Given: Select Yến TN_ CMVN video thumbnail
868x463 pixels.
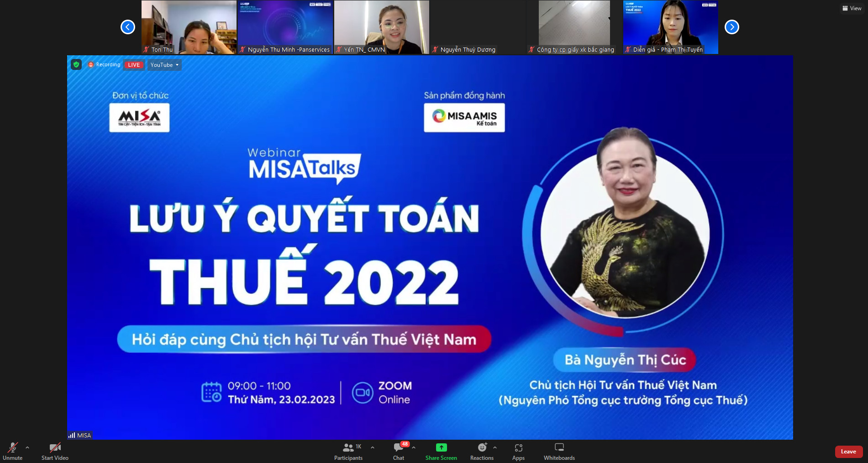Looking at the screenshot, I should [382, 27].
